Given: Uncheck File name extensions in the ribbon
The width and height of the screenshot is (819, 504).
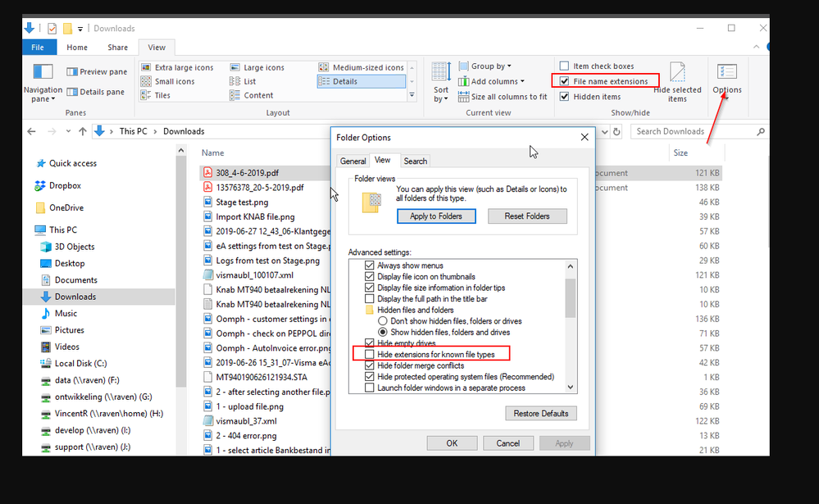Looking at the screenshot, I should [564, 81].
